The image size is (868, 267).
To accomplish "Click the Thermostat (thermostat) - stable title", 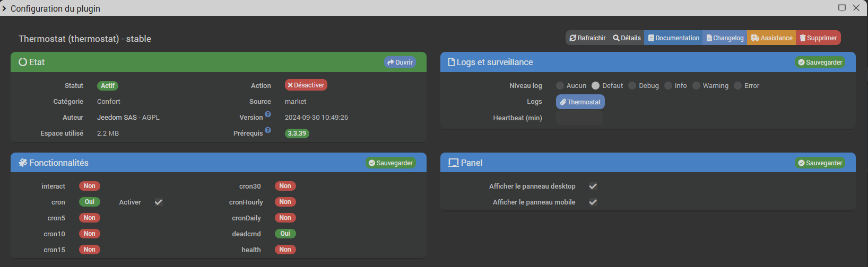I will coord(85,39).
